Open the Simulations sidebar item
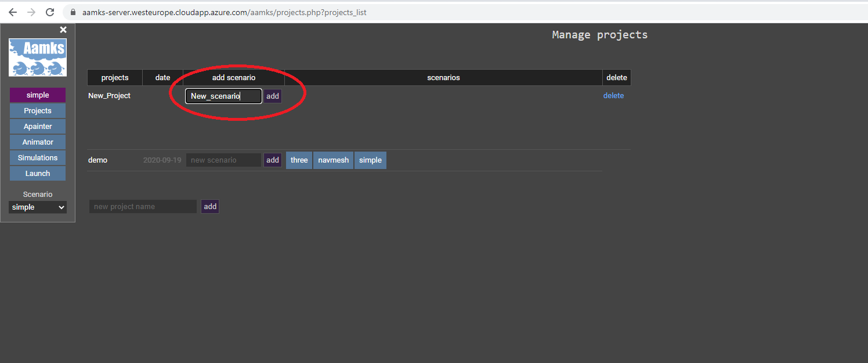The image size is (868, 363). click(x=38, y=158)
